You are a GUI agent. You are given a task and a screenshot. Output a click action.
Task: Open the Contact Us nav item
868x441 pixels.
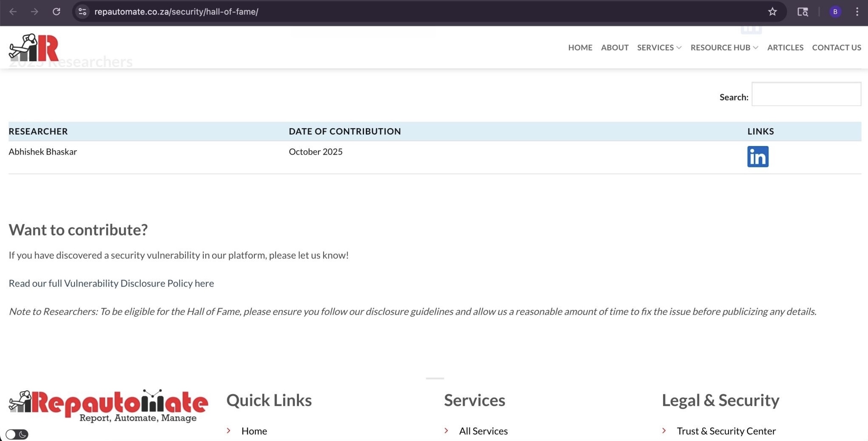[837, 47]
